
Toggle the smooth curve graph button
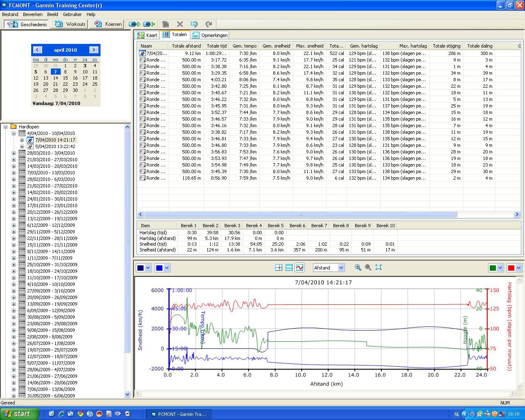point(299,267)
